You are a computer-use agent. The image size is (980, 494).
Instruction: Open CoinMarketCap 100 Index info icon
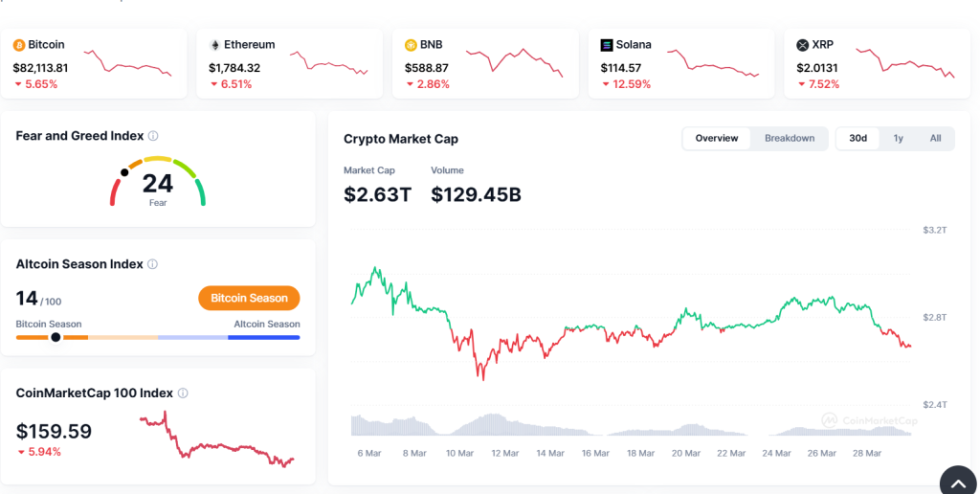183,393
